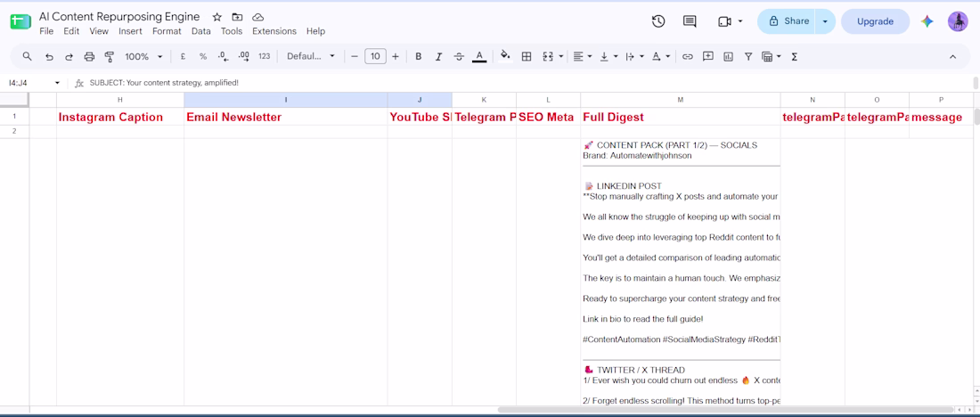980x417 pixels.
Task: Click the video meeting camera icon
Action: [724, 21]
